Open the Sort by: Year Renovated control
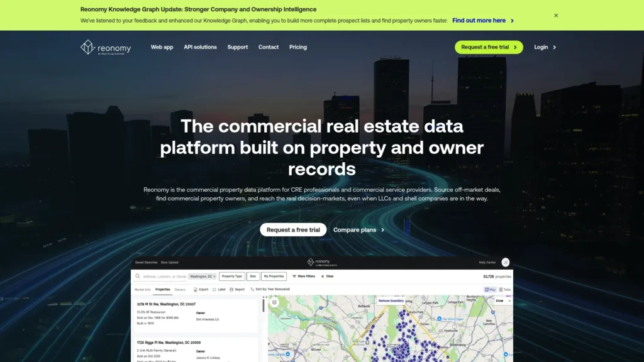Viewport: 644px width, 362px height. click(270, 289)
